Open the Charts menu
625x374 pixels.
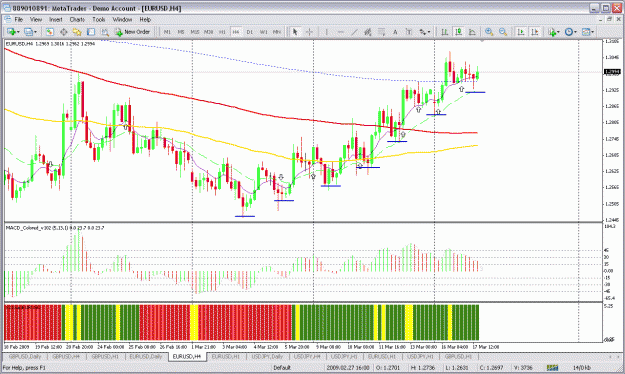[x=77, y=19]
